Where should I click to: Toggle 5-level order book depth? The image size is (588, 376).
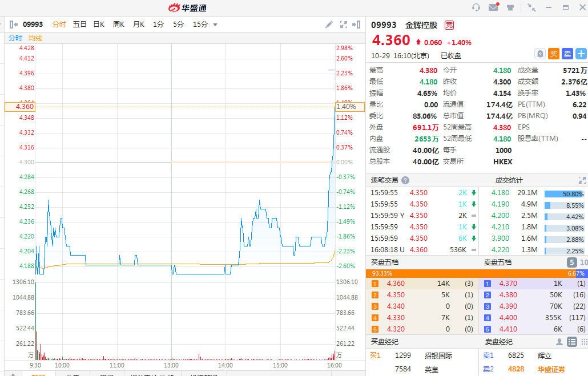(571, 262)
